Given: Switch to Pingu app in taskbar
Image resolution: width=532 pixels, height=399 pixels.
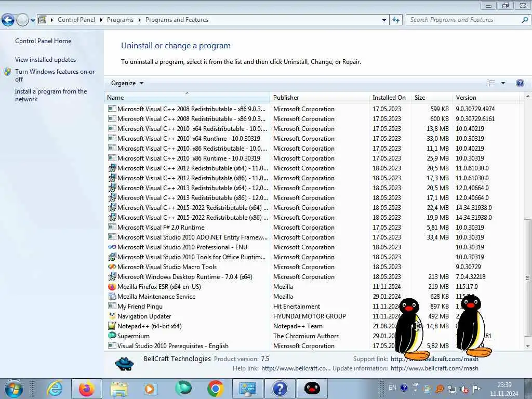Looking at the screenshot, I should [312, 389].
